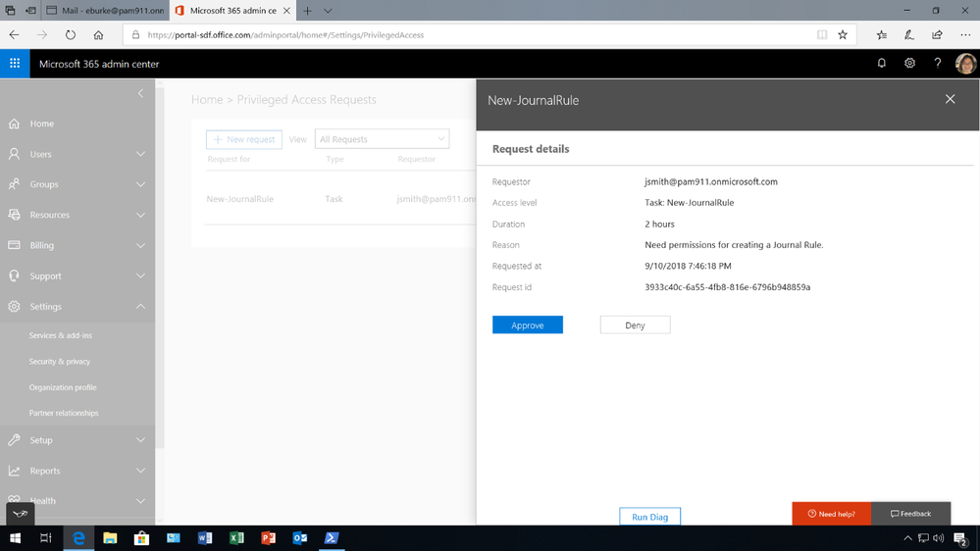Open the browser more menu
This screenshot has height=551, width=980.
pos(965,35)
